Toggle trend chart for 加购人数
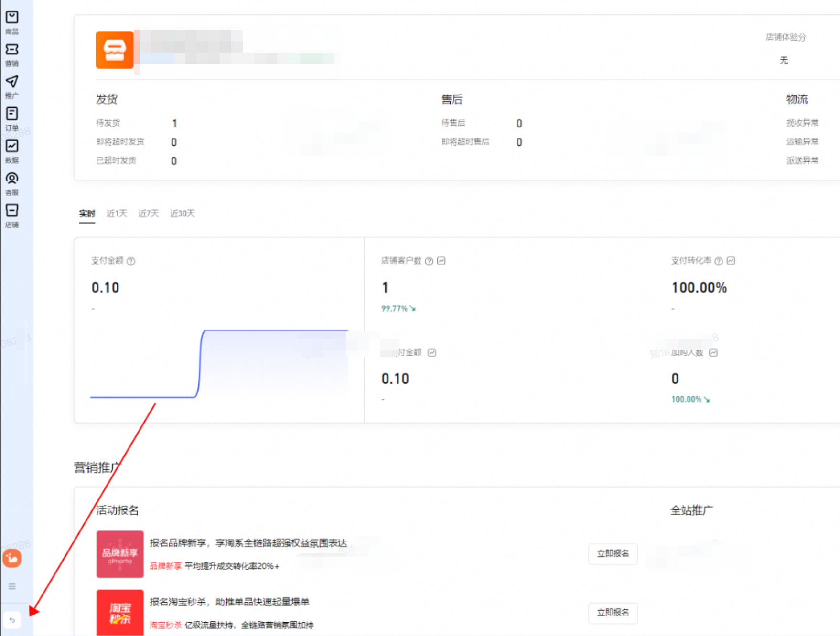 [x=713, y=352]
